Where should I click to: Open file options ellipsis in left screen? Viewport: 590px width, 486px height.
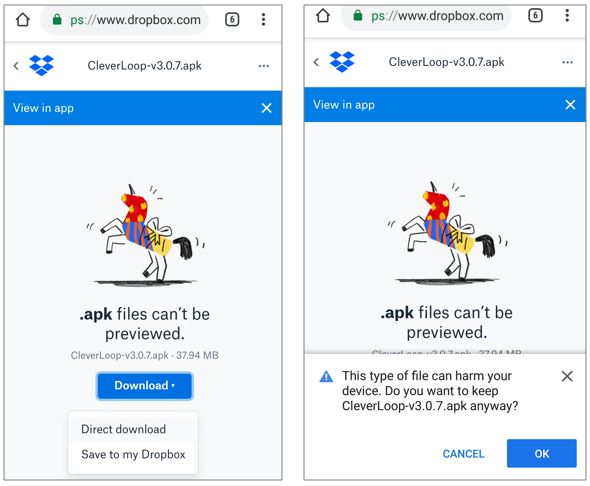(x=264, y=66)
